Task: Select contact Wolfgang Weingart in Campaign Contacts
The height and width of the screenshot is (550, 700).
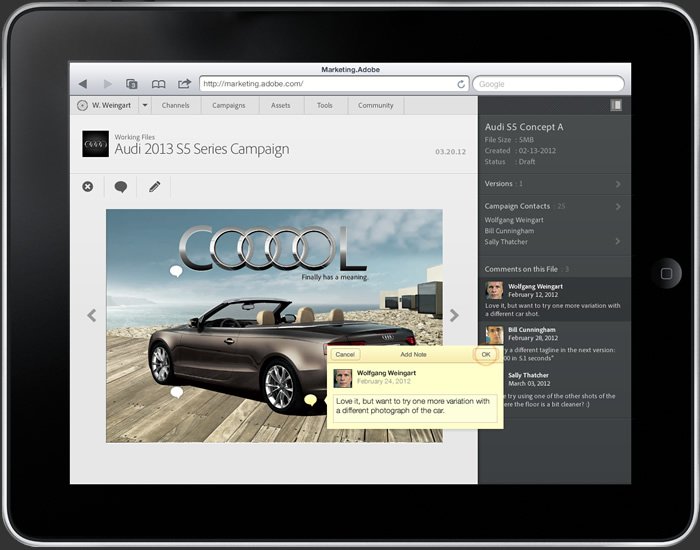Action: (514, 220)
